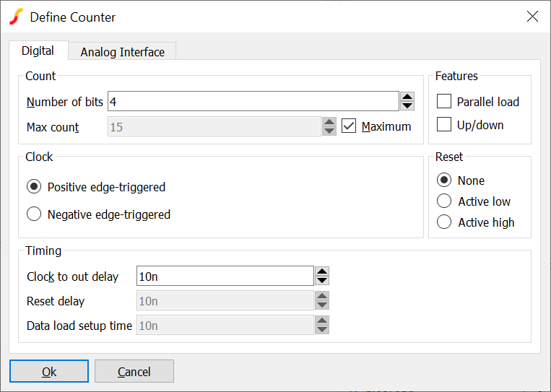
Task: Focus the Clock to out delay field
Action: pyautogui.click(x=224, y=276)
